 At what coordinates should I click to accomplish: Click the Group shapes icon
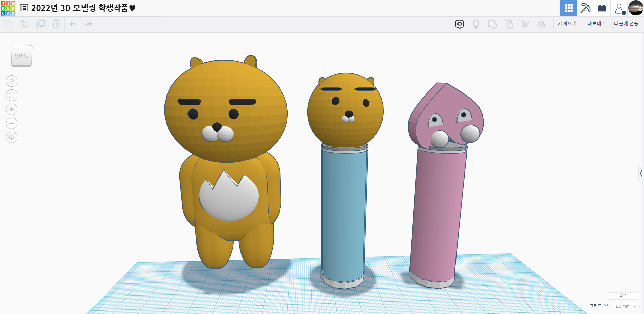(492, 24)
